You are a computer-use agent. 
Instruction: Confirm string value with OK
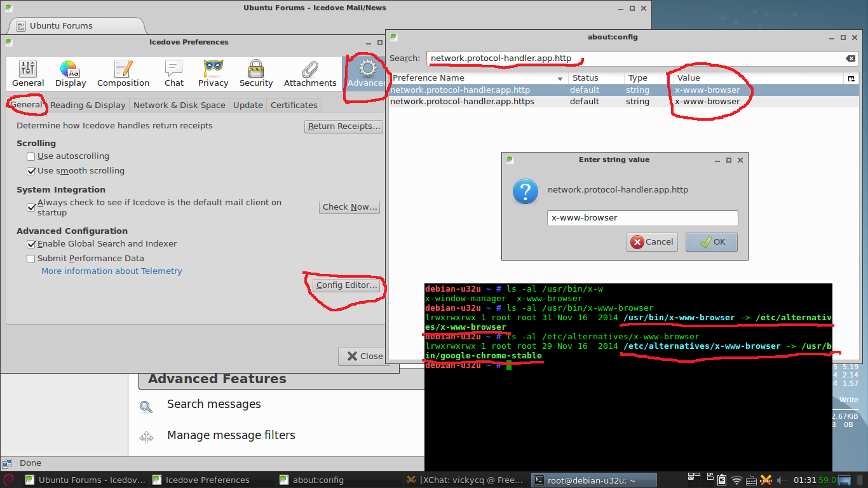712,242
